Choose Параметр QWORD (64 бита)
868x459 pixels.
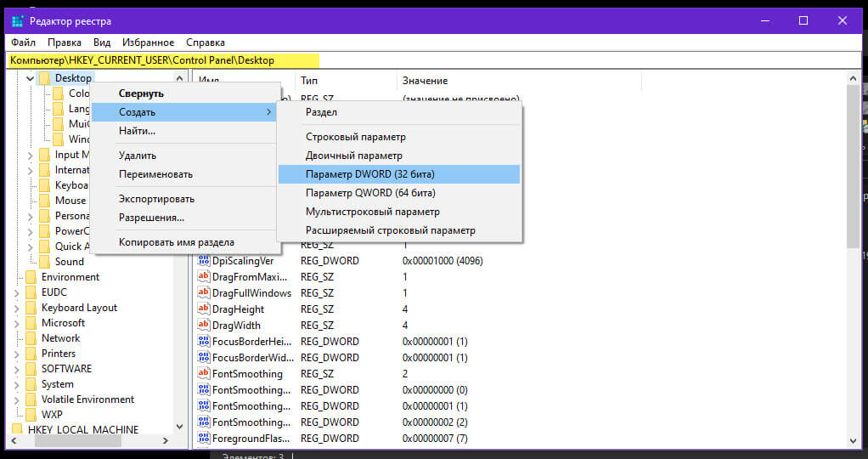[x=399, y=193]
